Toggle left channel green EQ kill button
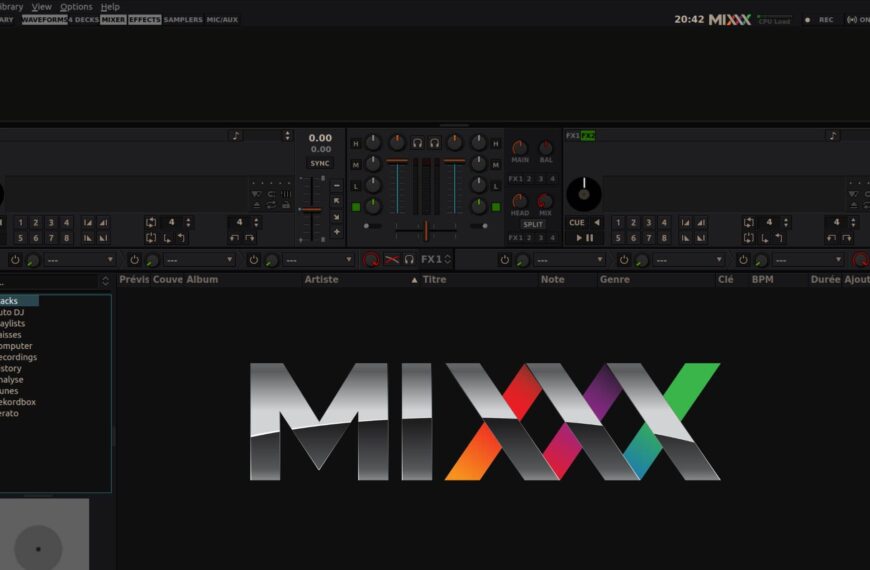The width and height of the screenshot is (870, 570). pos(356,207)
